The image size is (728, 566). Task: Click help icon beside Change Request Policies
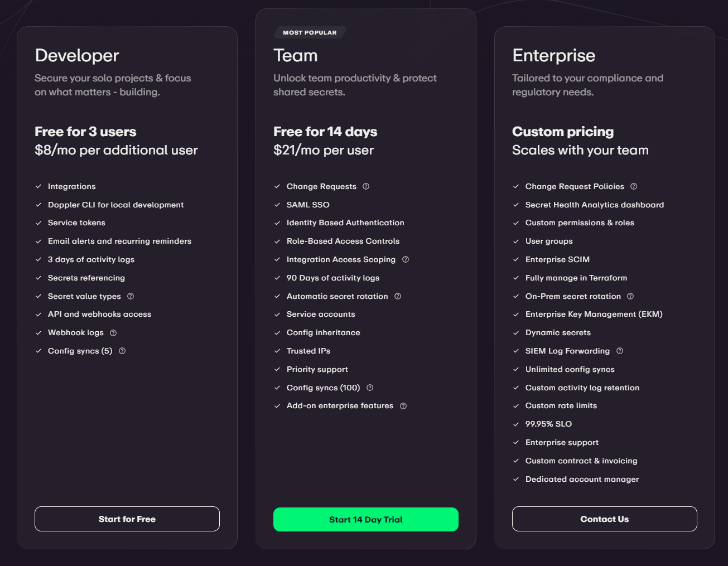(634, 186)
